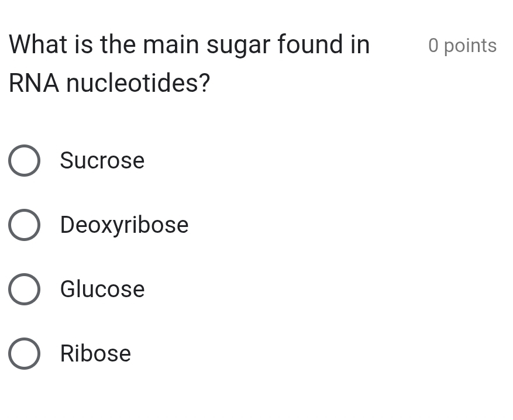Click the empty circle next to Sucrose
Image resolution: width=513 pixels, height=420 pixels.
[x=24, y=160]
